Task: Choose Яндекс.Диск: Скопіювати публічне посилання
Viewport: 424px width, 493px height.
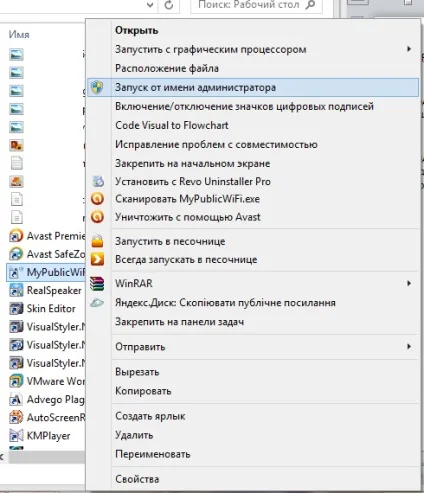Action: click(253, 303)
